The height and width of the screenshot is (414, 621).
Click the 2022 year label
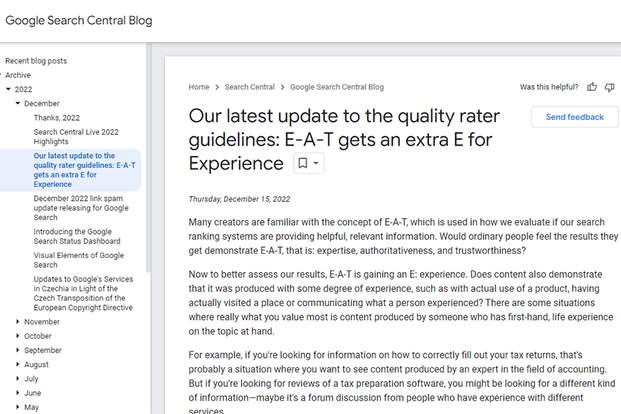(x=23, y=89)
